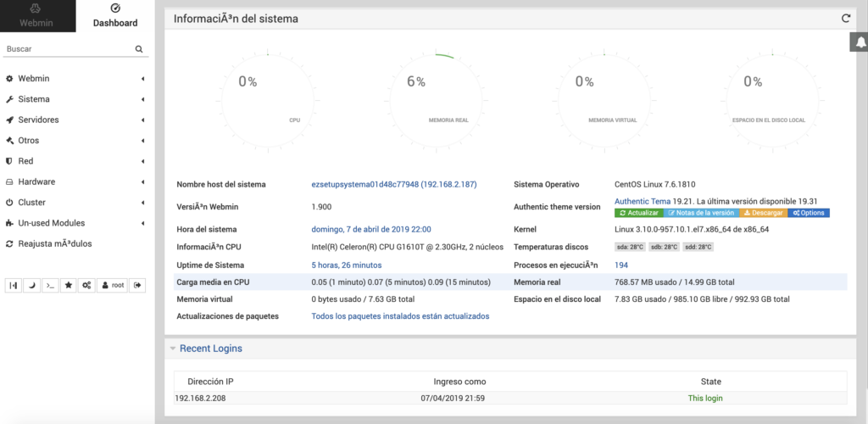
Task: Log out using the exit arrow icon
Action: pos(137,285)
